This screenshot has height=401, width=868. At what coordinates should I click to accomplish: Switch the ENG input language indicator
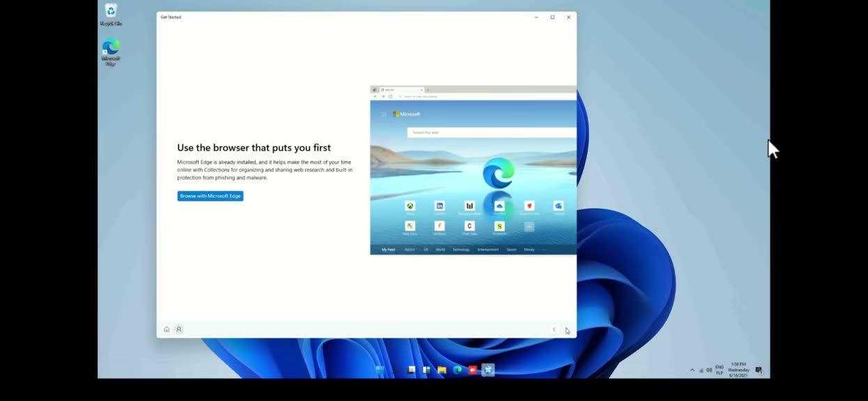[x=720, y=370]
